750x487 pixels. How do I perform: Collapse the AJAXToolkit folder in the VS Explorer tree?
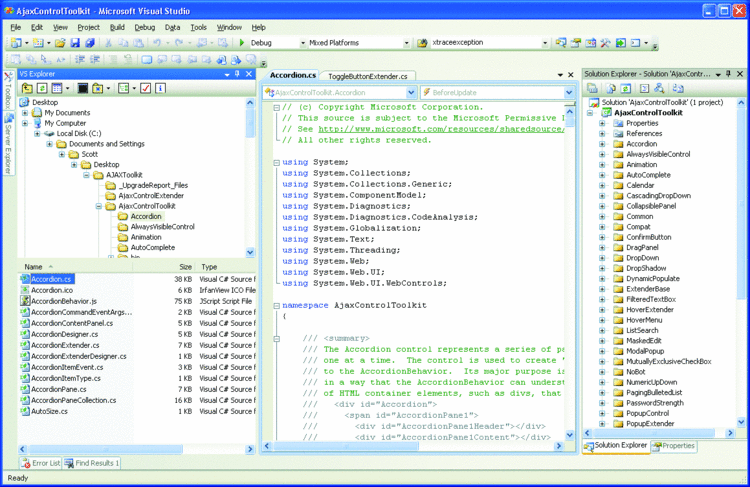[x=87, y=175]
